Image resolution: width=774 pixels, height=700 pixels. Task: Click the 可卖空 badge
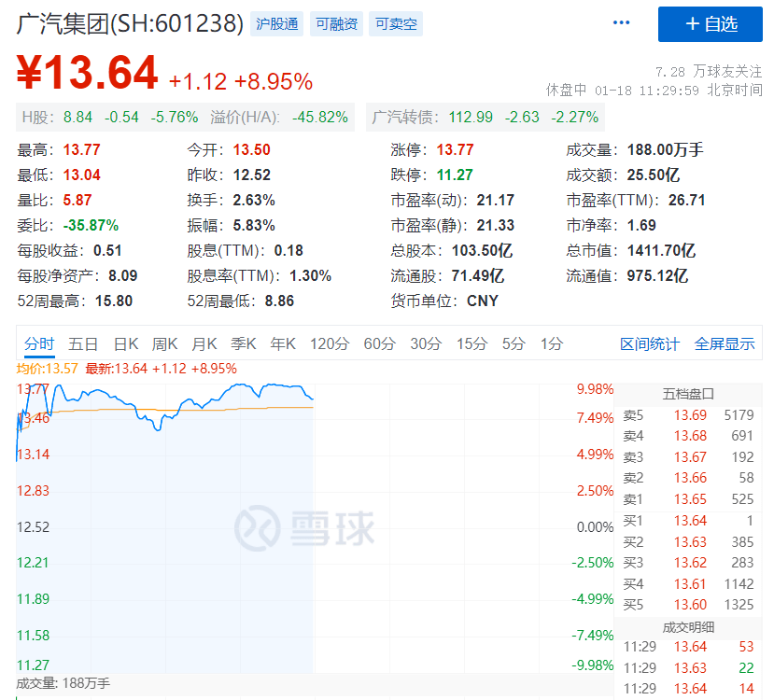tap(395, 22)
